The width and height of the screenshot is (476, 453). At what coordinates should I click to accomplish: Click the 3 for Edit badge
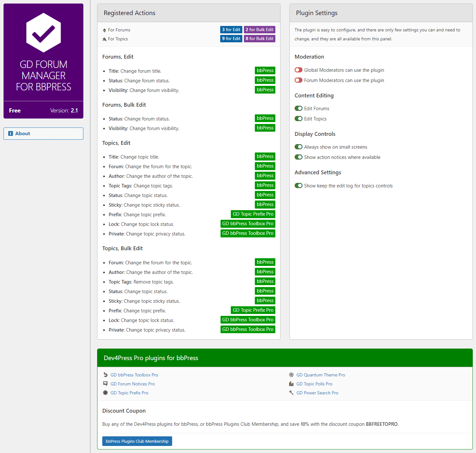click(231, 29)
